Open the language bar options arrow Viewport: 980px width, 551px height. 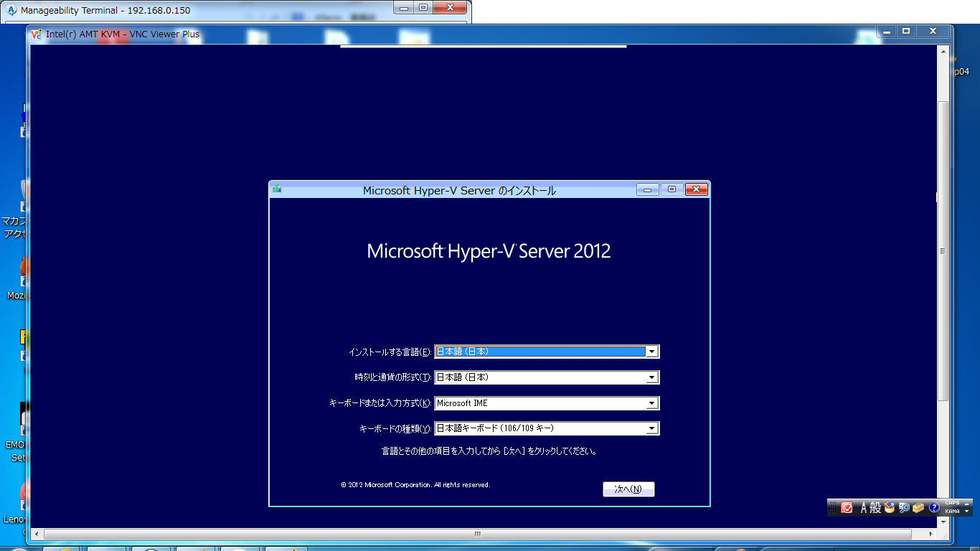tap(967, 511)
